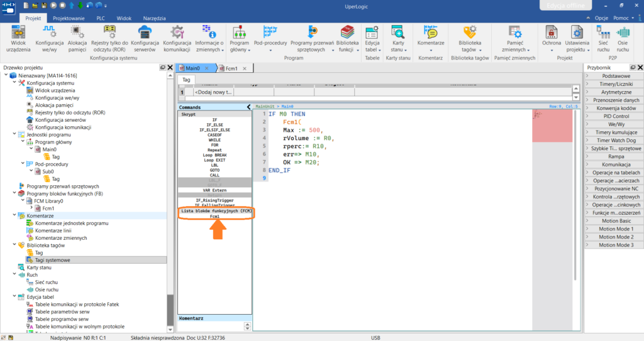Open Konfiguracja we/wy ribbon icon
The width and height of the screenshot is (644, 341).
pos(49,38)
